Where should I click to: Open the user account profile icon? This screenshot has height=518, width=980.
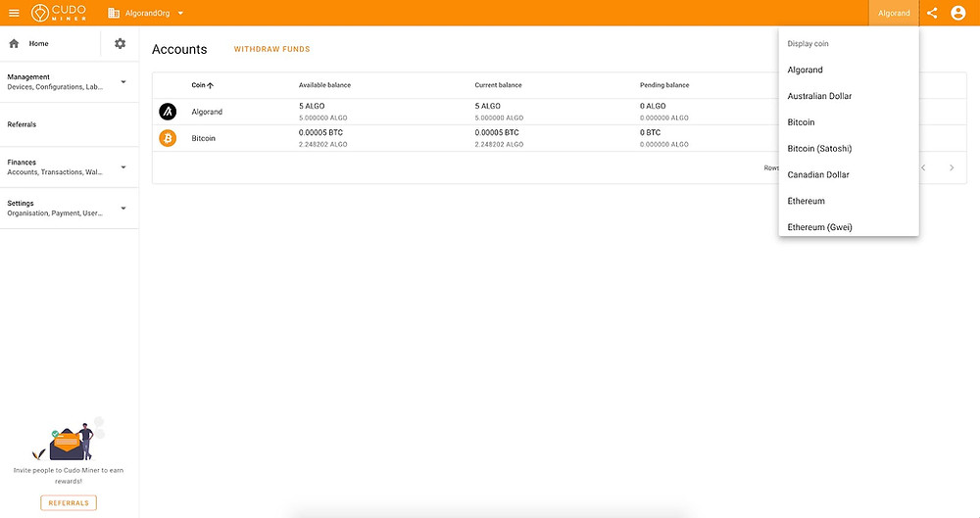[x=958, y=13]
